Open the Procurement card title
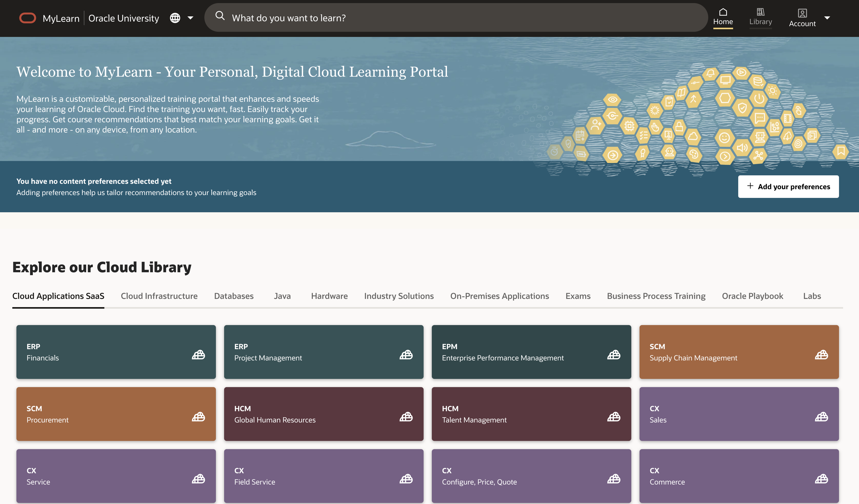Viewport: 859px width, 504px height. point(47,420)
